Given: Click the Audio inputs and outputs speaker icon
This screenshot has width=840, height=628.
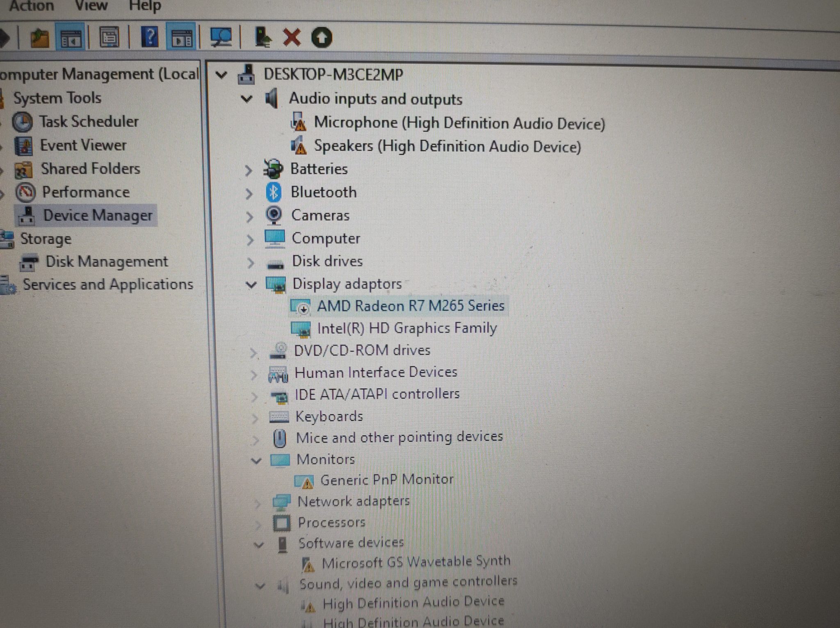Looking at the screenshot, I should (272, 98).
